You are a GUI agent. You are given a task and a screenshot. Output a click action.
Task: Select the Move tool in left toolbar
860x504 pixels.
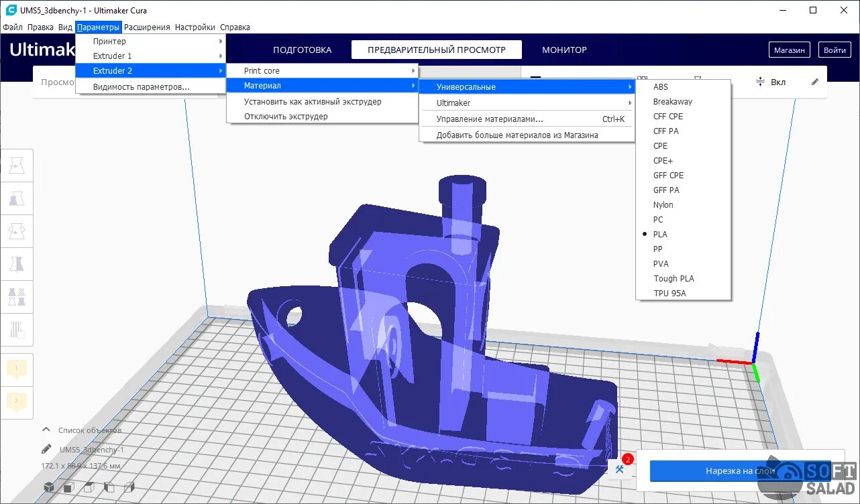click(17, 166)
